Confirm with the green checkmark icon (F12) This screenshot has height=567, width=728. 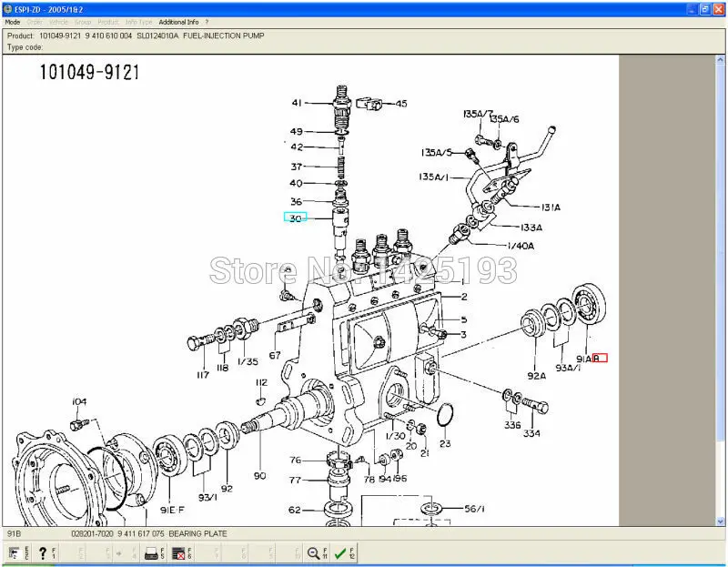coord(340,552)
